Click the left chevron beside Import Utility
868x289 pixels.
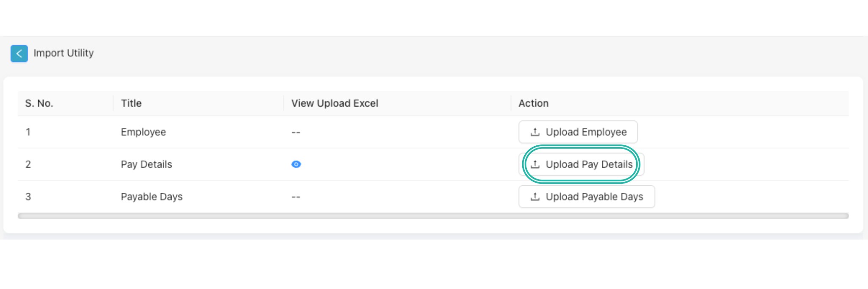(19, 54)
